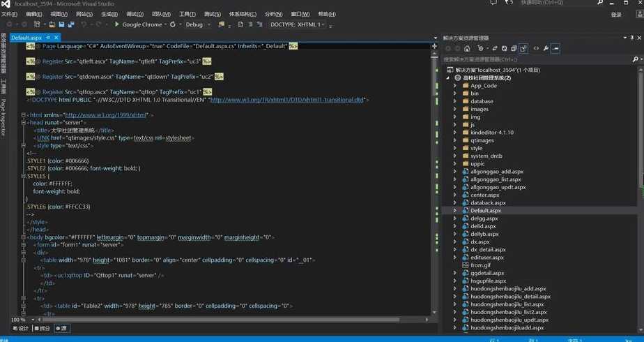
Task: Click the Quick Launch search magnifier icon
Action: pyautogui.click(x=600, y=3)
